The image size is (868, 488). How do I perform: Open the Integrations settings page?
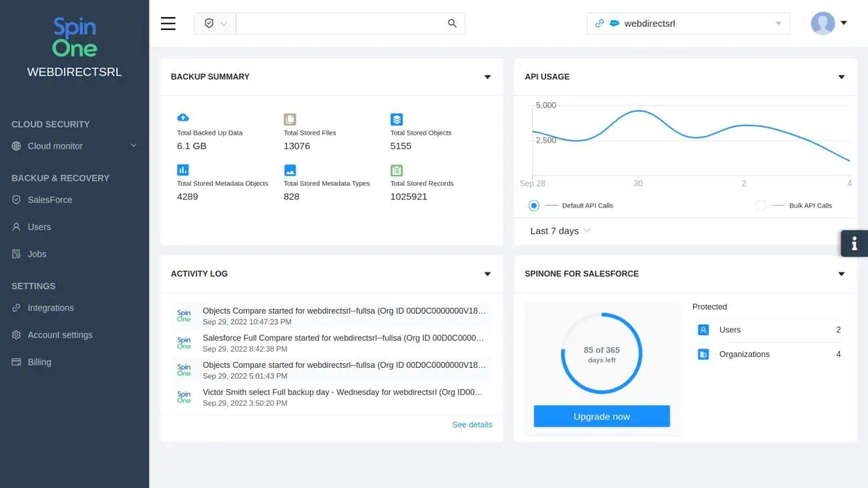coord(50,308)
